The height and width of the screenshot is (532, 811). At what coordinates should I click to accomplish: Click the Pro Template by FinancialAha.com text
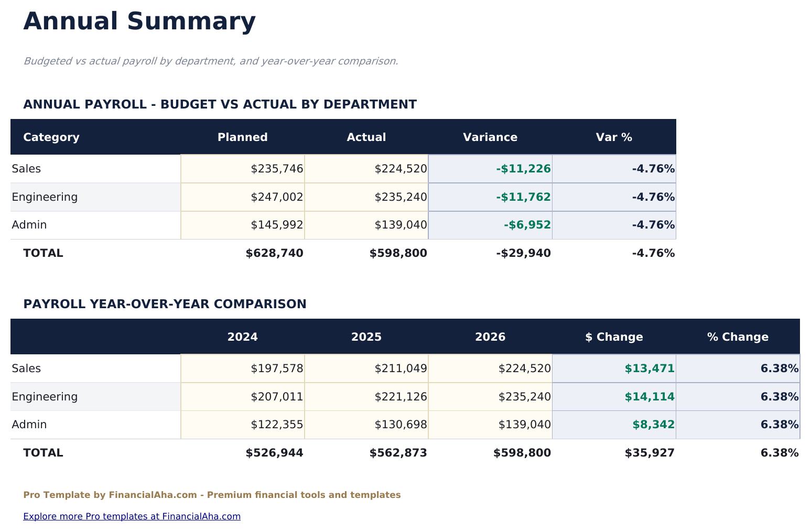[x=212, y=495]
